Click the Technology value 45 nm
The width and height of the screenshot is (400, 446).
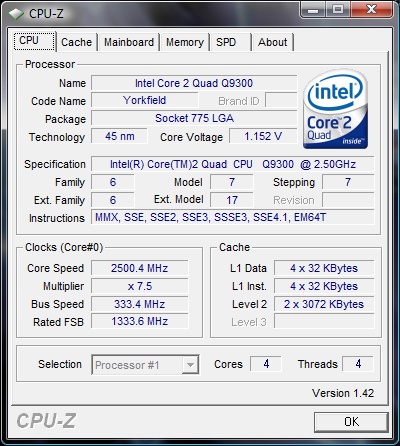[119, 136]
